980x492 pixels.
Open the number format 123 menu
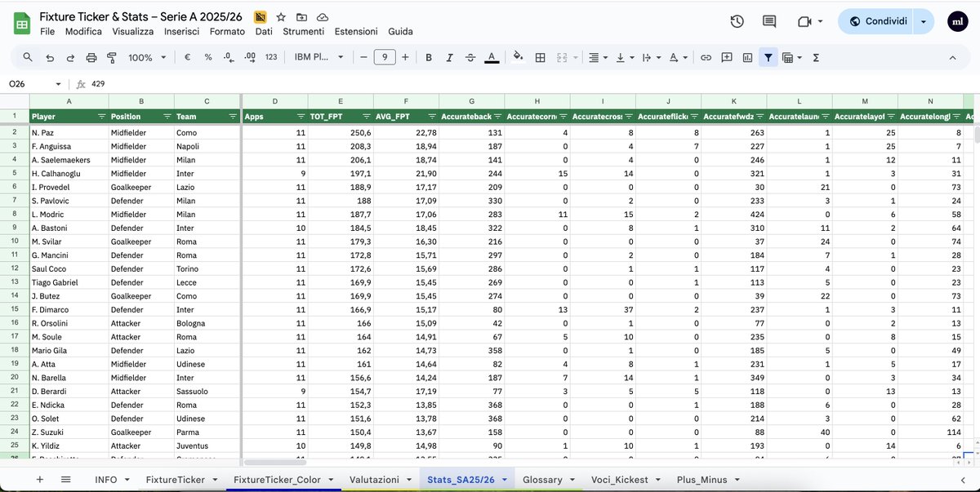click(271, 57)
